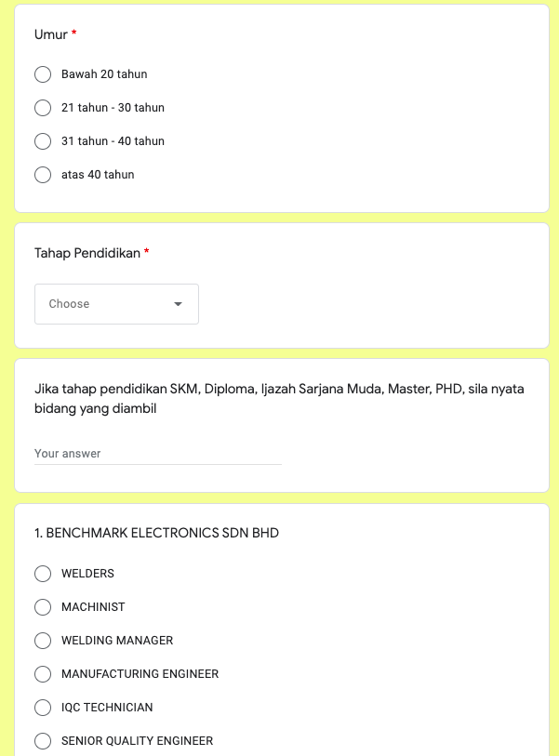Viewport: 559px width, 756px height.
Task: Select 'atas 40 tahun' radio option
Action: point(43,175)
